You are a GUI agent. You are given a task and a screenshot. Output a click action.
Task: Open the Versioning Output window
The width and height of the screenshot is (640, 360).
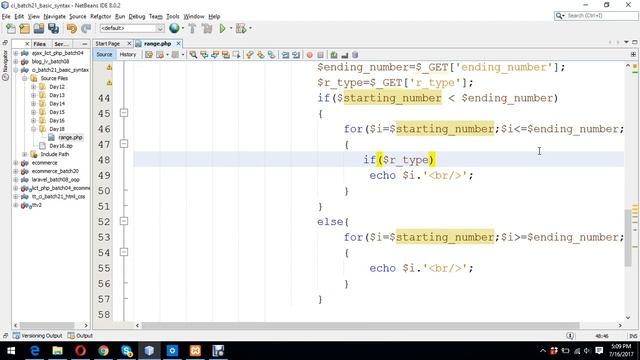[x=38, y=336]
